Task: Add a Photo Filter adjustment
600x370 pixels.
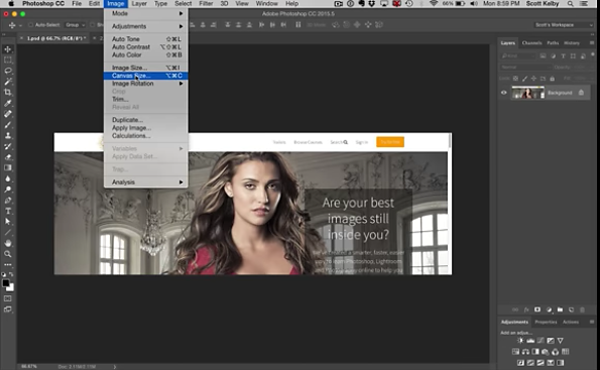Action: tap(545, 352)
